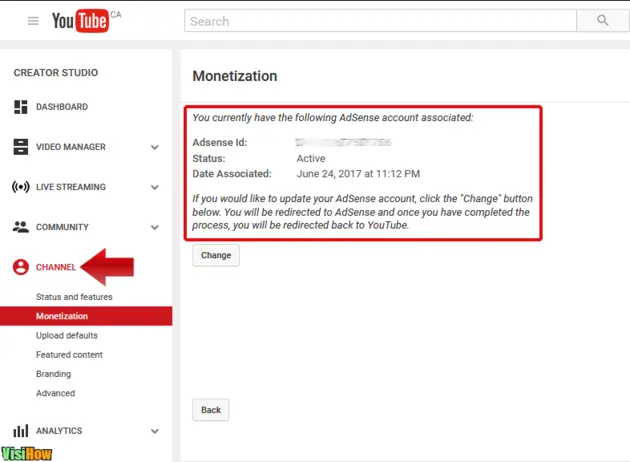Expand the Live Streaming chevron
Screen dimensions: 630x462
coord(155,187)
